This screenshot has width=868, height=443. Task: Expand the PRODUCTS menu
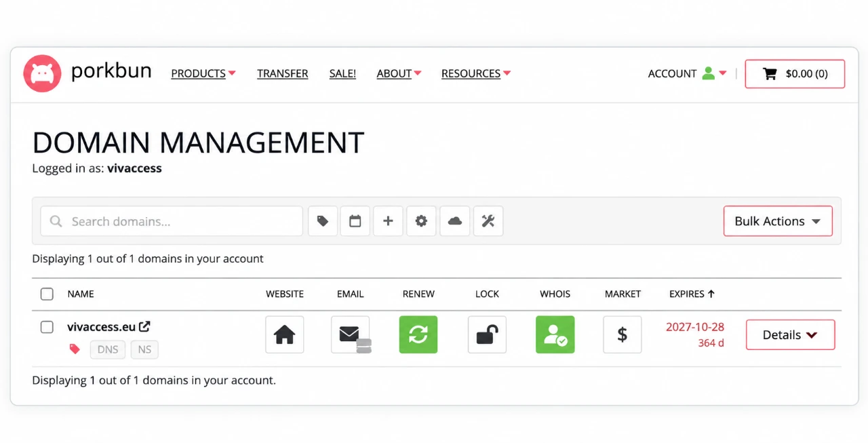point(203,73)
